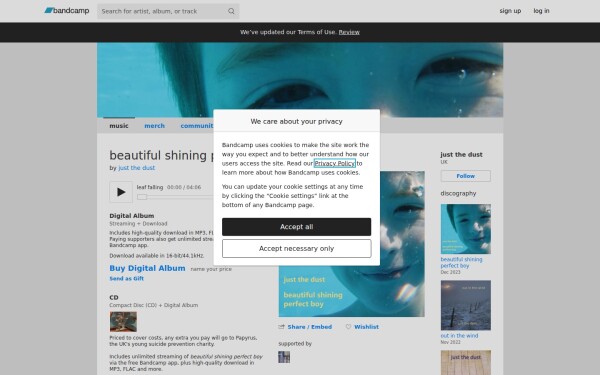The width and height of the screenshot is (600, 375).
Task: Open out in the wind title link
Action: click(x=459, y=336)
